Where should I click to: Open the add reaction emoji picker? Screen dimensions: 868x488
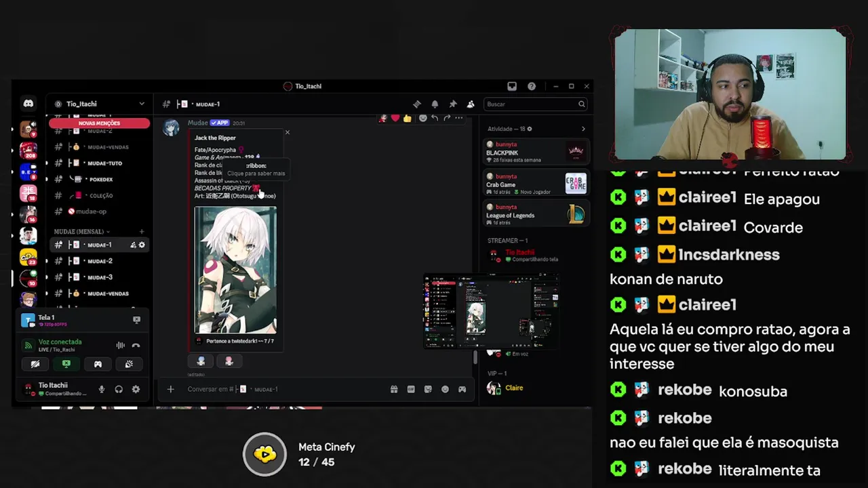[x=422, y=118]
